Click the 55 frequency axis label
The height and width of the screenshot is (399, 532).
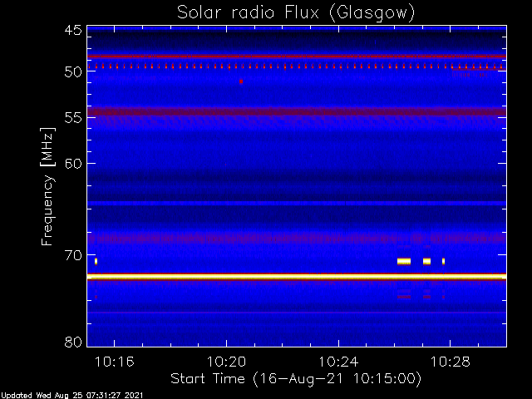[x=73, y=118]
